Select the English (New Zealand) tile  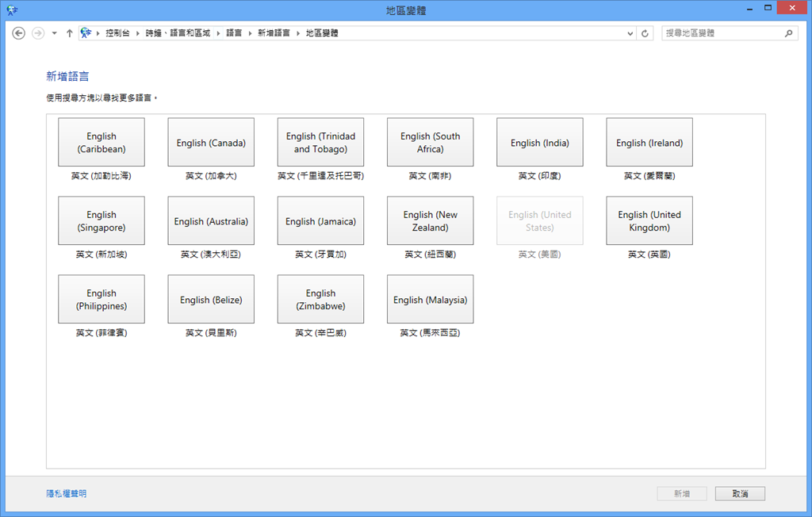[x=431, y=220]
